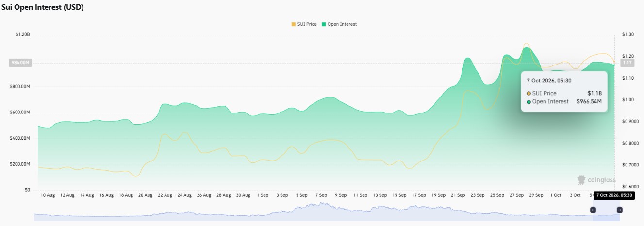
Task: Click the green Open Interest legend swatch
Action: [x=323, y=24]
